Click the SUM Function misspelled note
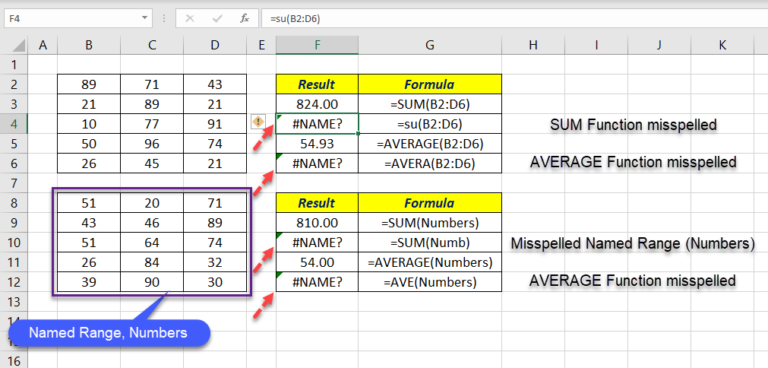Screen dimensions: 768x368 [x=633, y=124]
